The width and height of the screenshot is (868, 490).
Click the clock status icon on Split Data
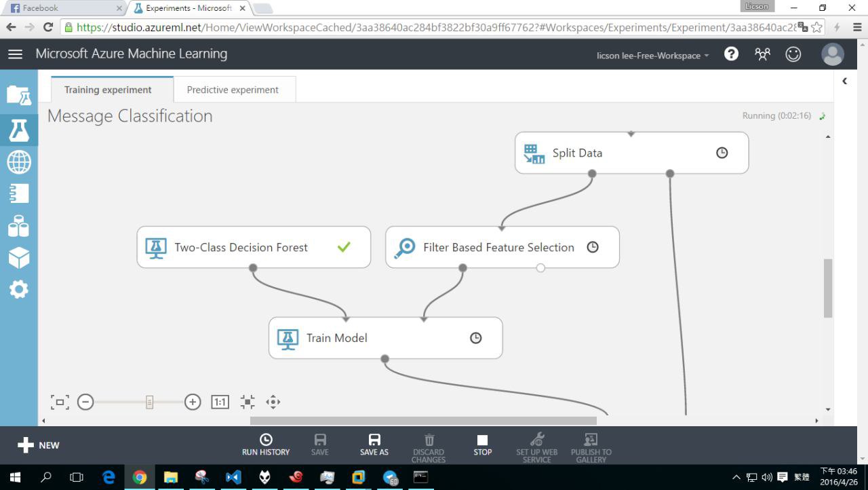(722, 153)
